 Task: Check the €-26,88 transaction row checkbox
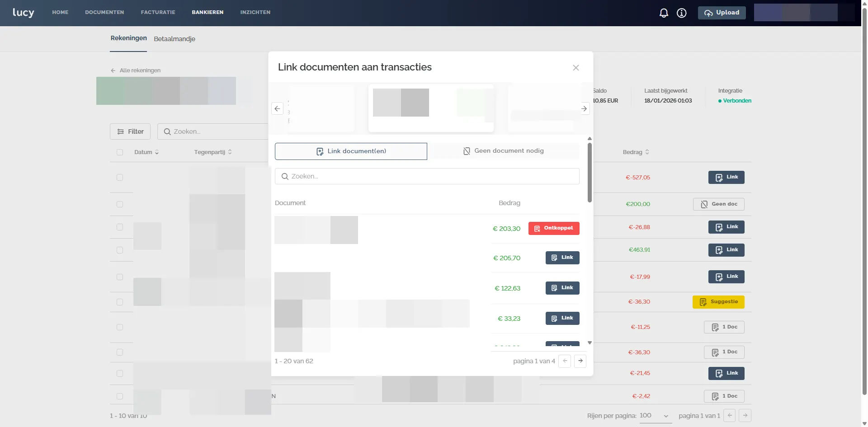pyautogui.click(x=120, y=227)
